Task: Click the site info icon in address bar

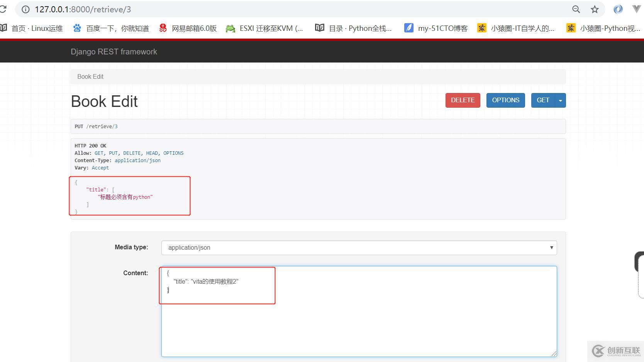Action: click(25, 9)
